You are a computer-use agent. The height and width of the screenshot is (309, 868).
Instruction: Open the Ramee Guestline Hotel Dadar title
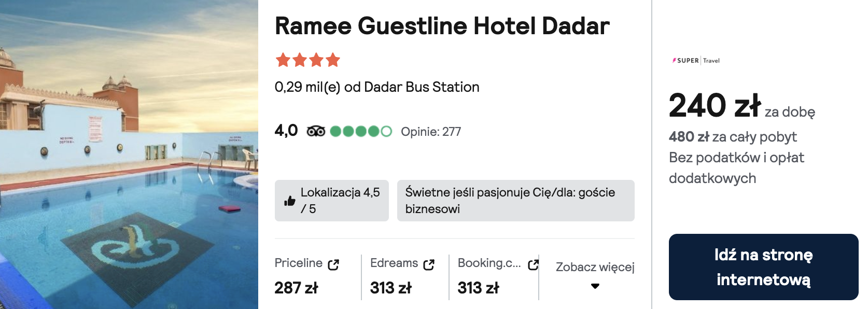coord(442,26)
